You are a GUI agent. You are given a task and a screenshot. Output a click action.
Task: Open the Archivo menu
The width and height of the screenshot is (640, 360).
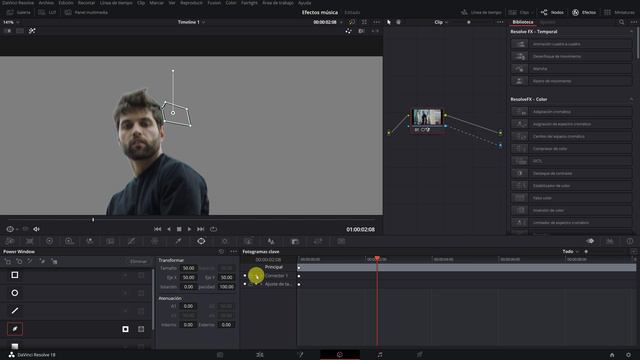coord(46,3)
